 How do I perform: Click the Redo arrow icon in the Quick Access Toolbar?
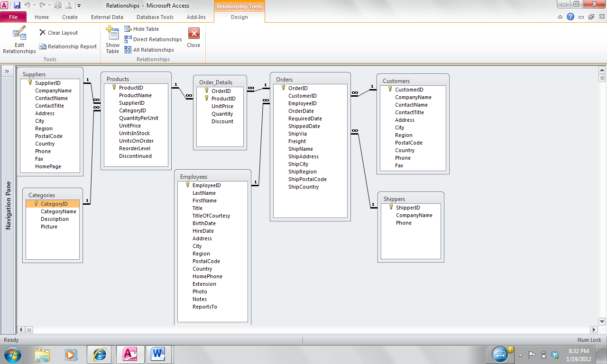click(x=42, y=5)
